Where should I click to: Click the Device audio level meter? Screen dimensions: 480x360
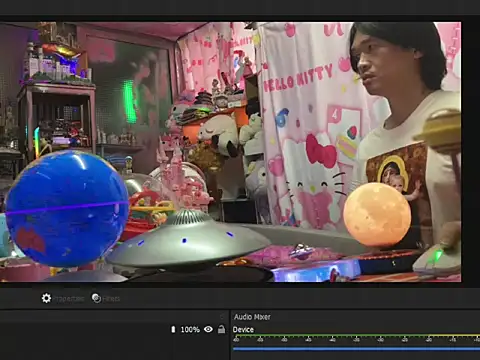356,337
